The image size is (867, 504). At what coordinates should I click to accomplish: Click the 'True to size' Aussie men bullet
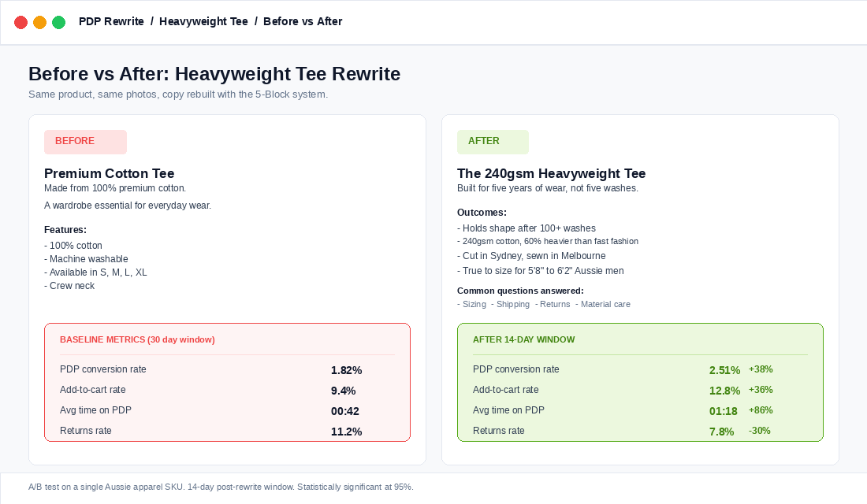click(x=540, y=271)
